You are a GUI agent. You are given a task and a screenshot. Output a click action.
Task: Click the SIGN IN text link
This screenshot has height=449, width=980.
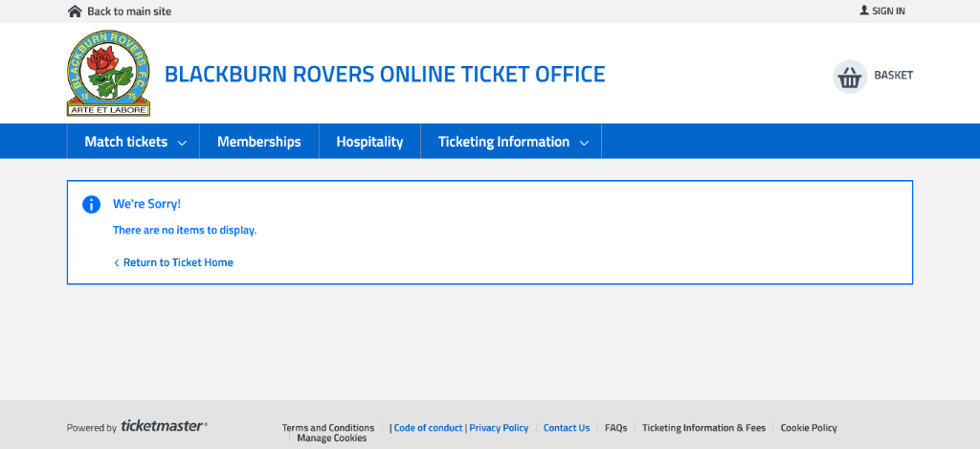point(888,11)
